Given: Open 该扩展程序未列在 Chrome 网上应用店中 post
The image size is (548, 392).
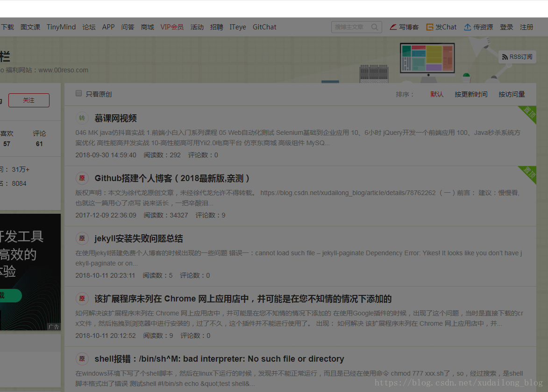Looking at the screenshot, I should tap(243, 299).
